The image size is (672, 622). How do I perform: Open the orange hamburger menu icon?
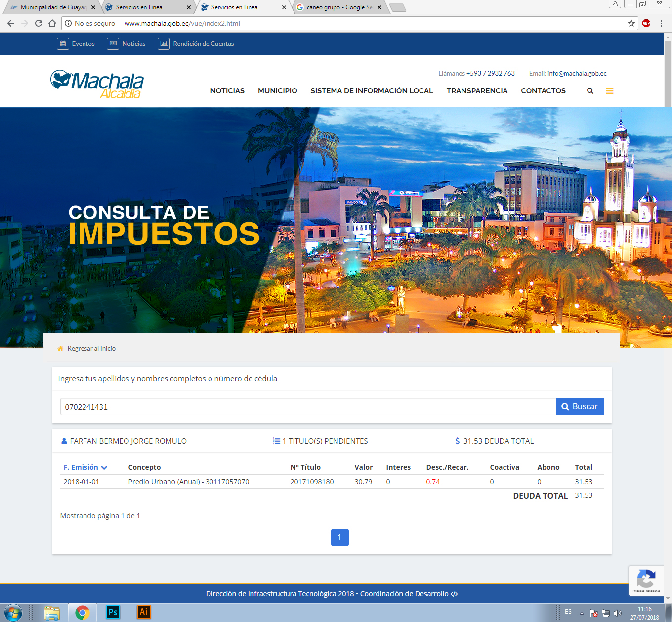(610, 91)
